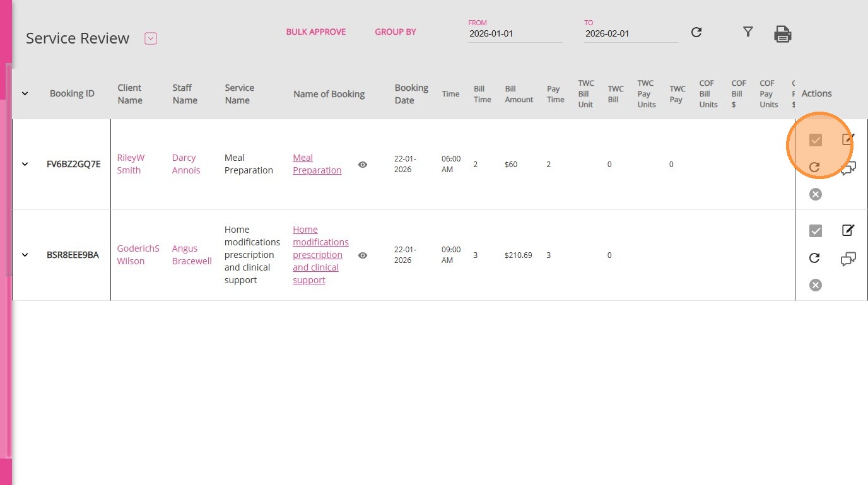Reset booking BSR8EEE9BA with reload icon
This screenshot has width=868, height=485.
[814, 258]
